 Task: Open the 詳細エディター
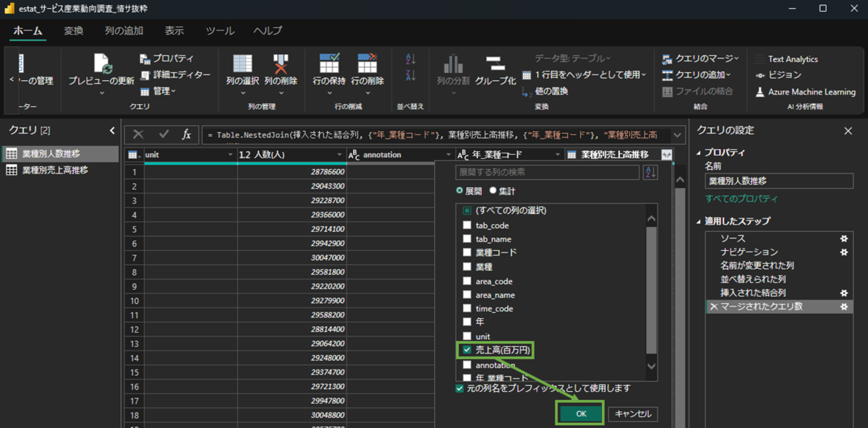tap(175, 74)
